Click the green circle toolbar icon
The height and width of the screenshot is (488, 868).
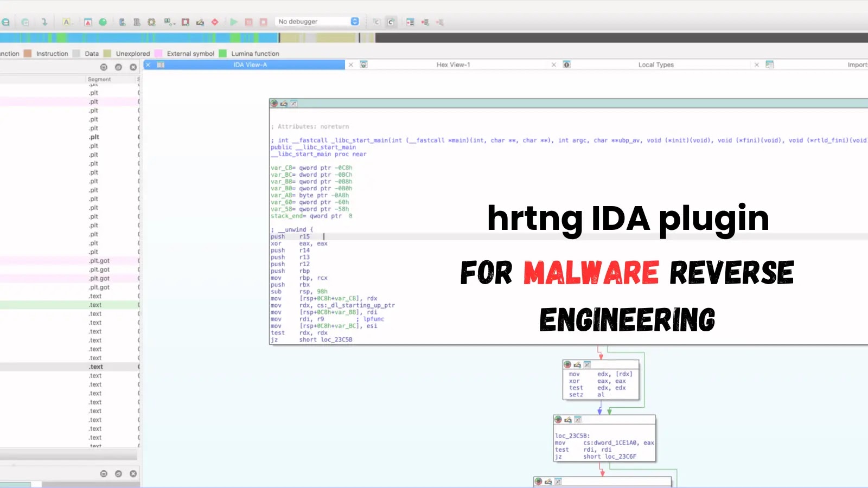tap(103, 22)
